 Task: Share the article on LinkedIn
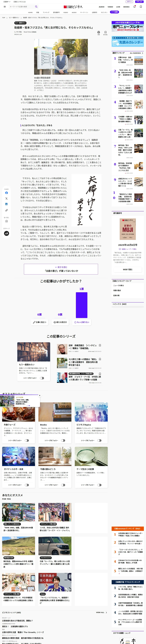point(7,204)
